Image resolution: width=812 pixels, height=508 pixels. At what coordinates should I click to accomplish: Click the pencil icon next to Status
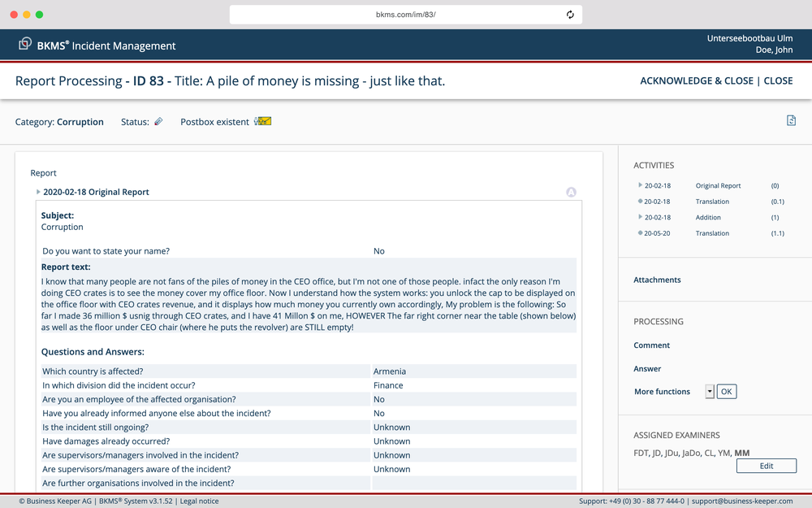(x=157, y=120)
